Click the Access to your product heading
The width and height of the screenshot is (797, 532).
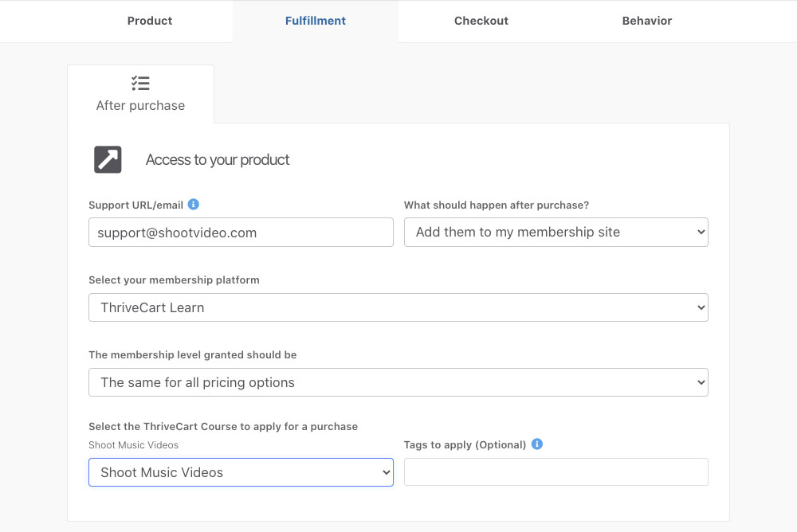pyautogui.click(x=218, y=159)
